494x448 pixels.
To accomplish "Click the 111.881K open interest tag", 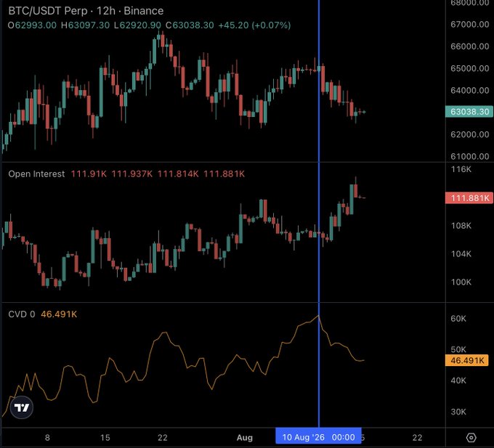I will pos(469,198).
